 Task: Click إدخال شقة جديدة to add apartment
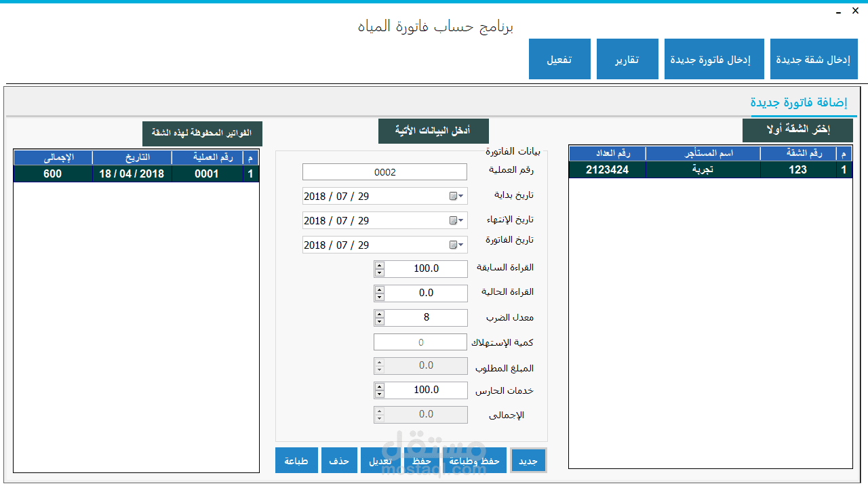click(814, 59)
